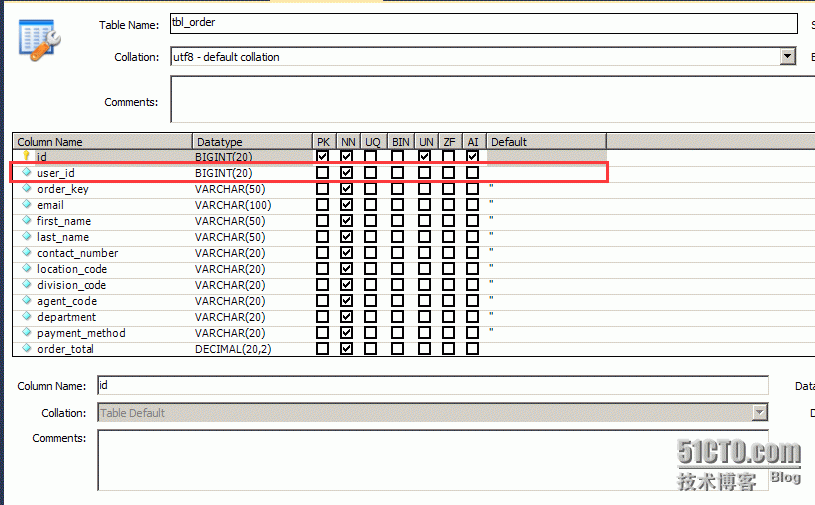Click the diamond icon beside user_id

pos(27,172)
